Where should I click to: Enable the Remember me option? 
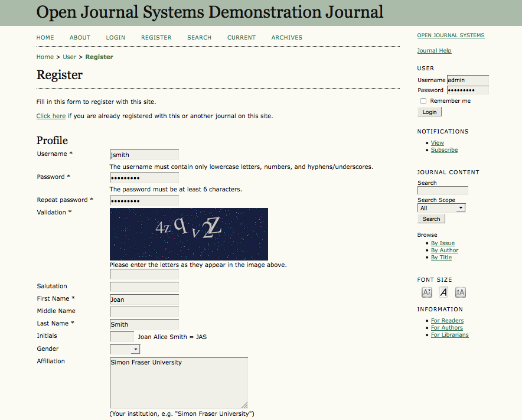click(x=423, y=101)
